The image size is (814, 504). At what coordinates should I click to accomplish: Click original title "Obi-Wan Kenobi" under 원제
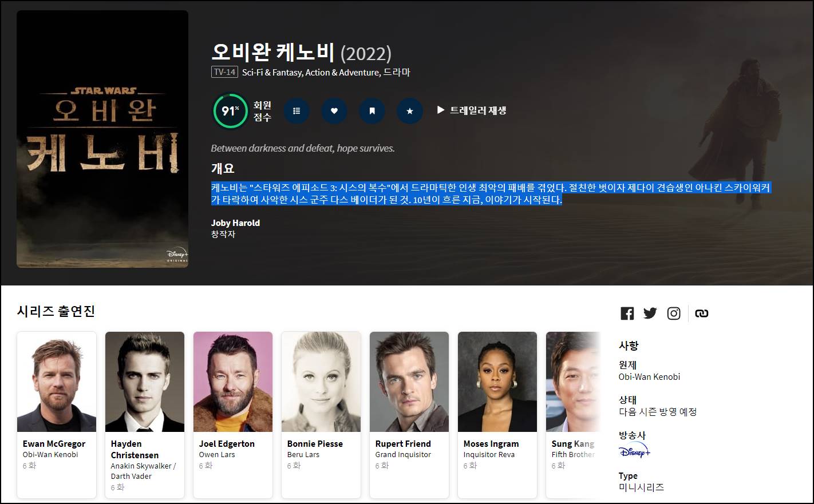[x=650, y=377]
